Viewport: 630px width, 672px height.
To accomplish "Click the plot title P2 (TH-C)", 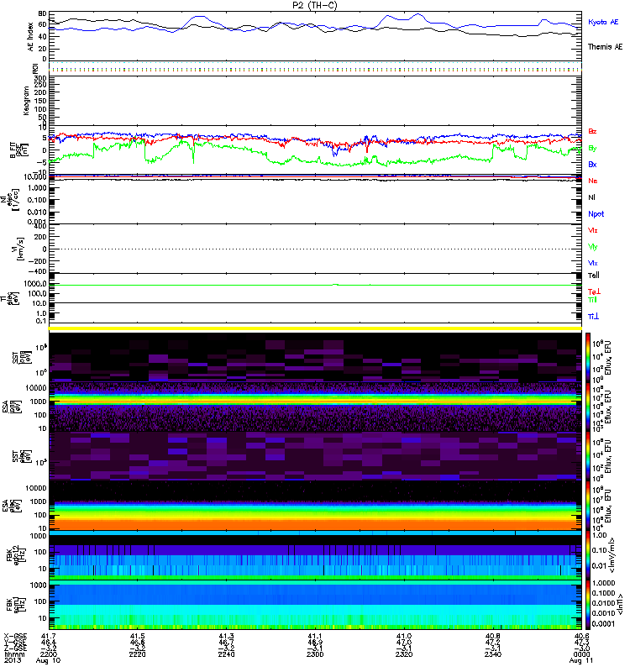I will tap(314, 5).
